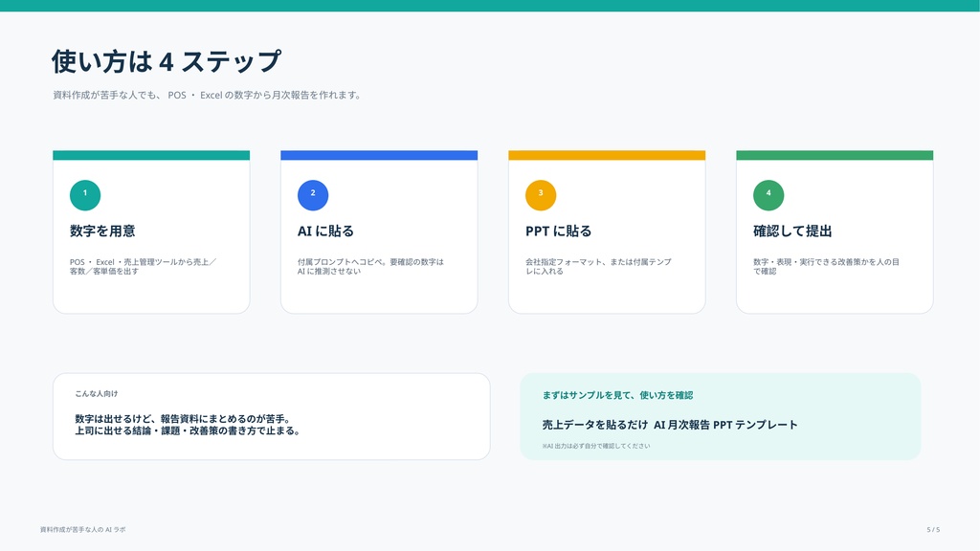Click the subtitle beginning 資料作成が苦手な人でも

pyautogui.click(x=207, y=95)
